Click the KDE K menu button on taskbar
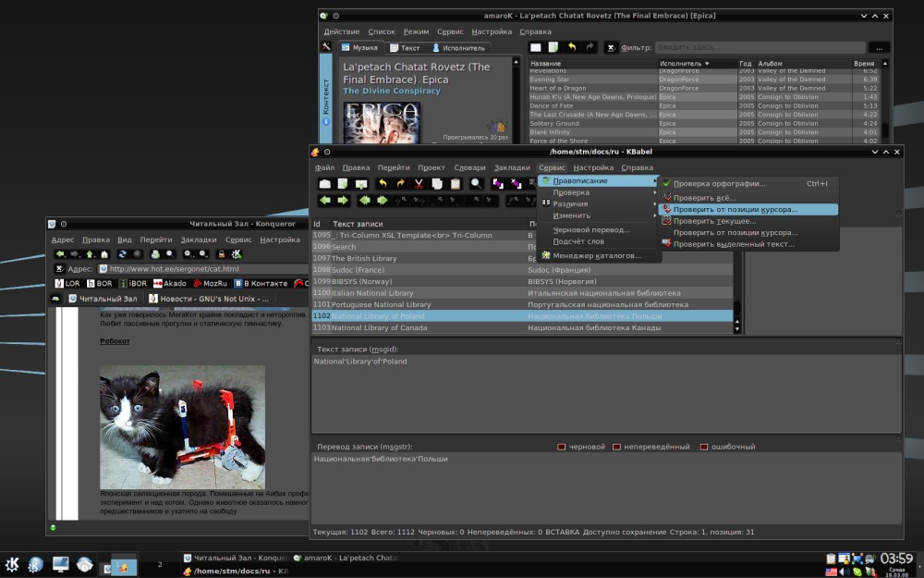Screen dimensions: 924x578 (12, 564)
